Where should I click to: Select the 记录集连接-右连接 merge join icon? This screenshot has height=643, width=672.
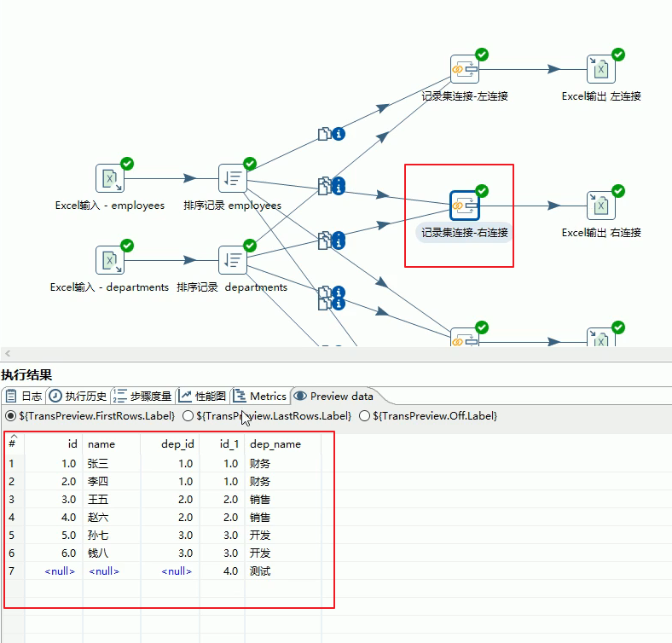(x=465, y=206)
